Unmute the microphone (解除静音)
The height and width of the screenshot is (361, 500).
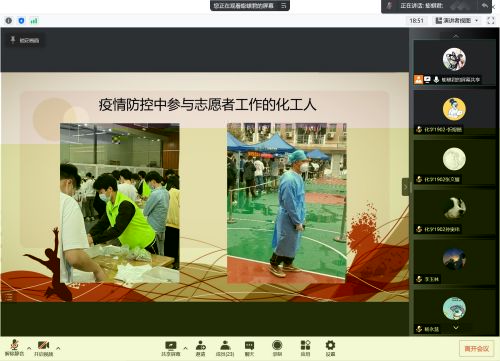14,348
